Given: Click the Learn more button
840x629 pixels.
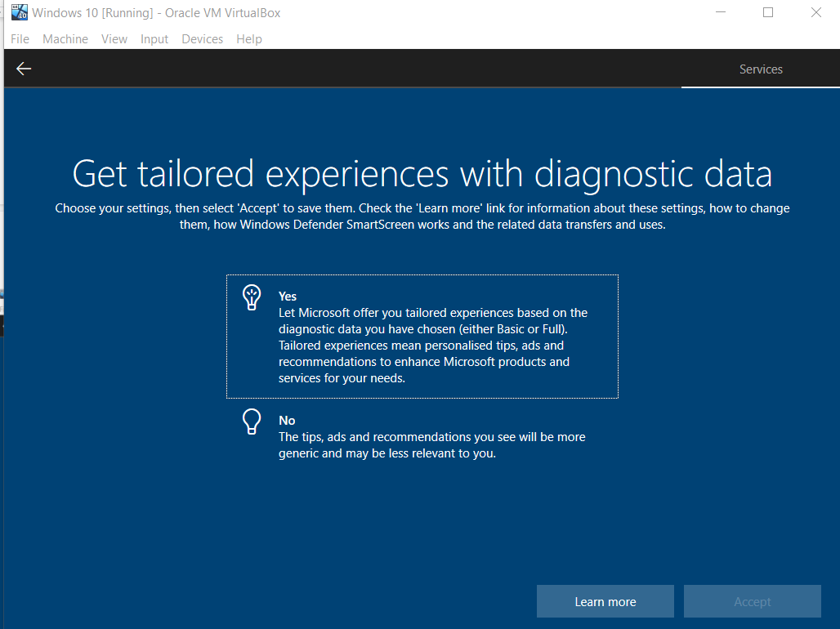Looking at the screenshot, I should pos(605,602).
